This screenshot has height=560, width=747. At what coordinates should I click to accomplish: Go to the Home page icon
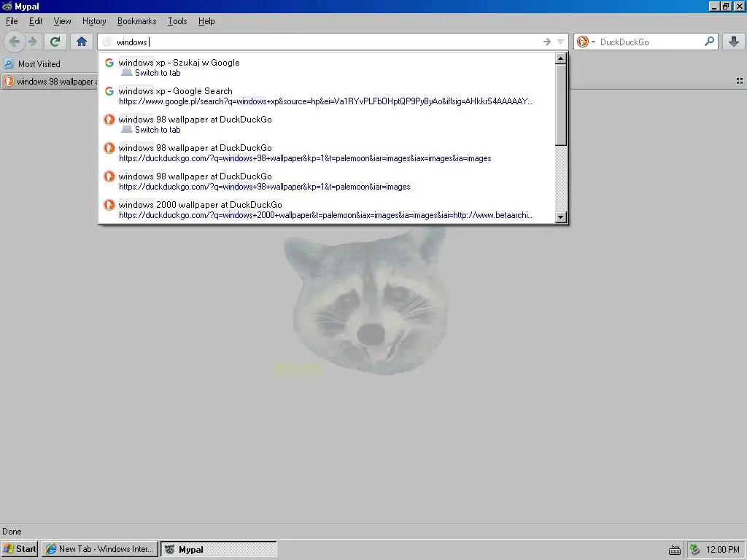point(82,42)
